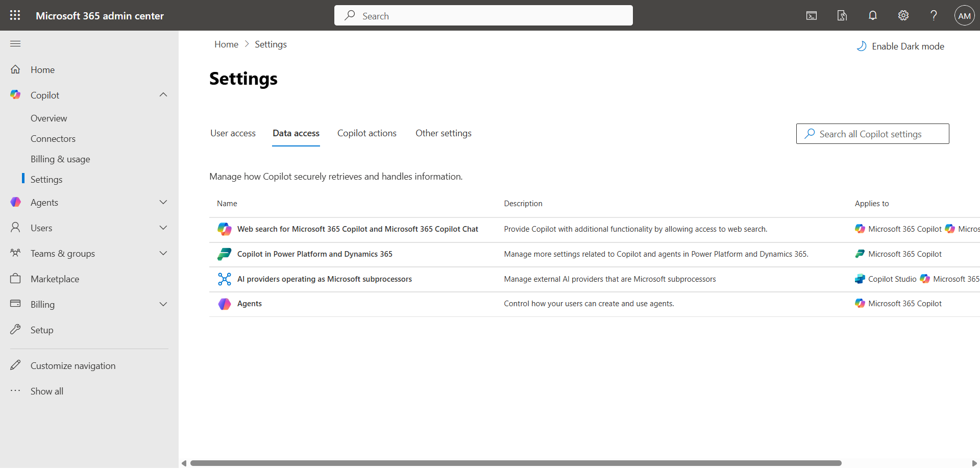This screenshot has width=980, height=469.
Task: Collapse navigation with the hamburger icon
Action: 15,44
